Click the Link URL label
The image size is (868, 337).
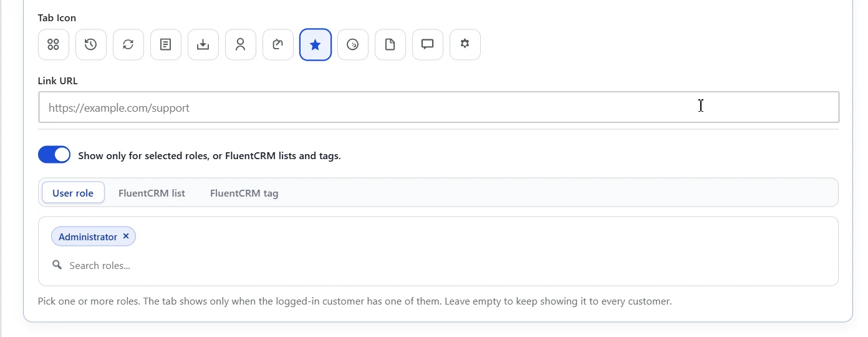point(58,81)
